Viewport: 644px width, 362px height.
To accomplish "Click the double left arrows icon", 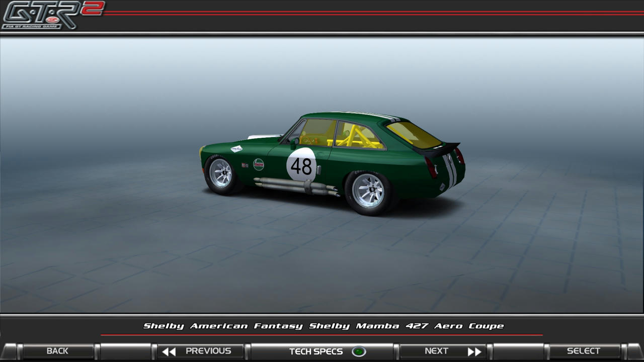I will (169, 351).
